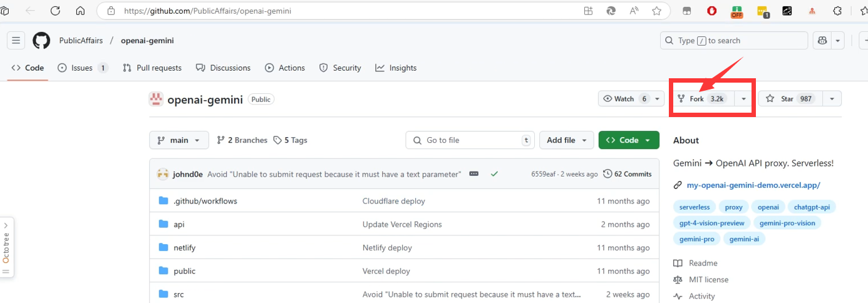The width and height of the screenshot is (868, 303).
Task: Open the 5 Tags link
Action: click(x=291, y=140)
